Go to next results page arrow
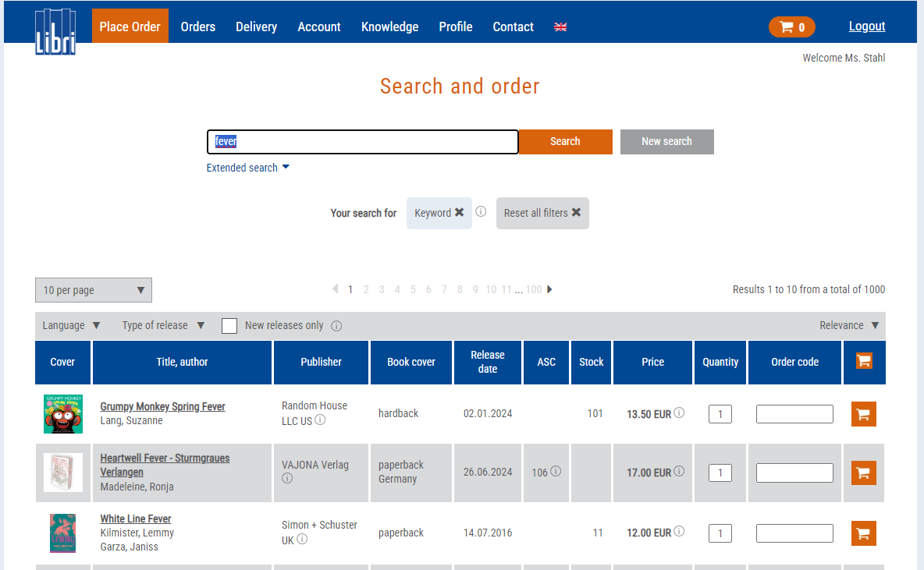 [x=549, y=289]
